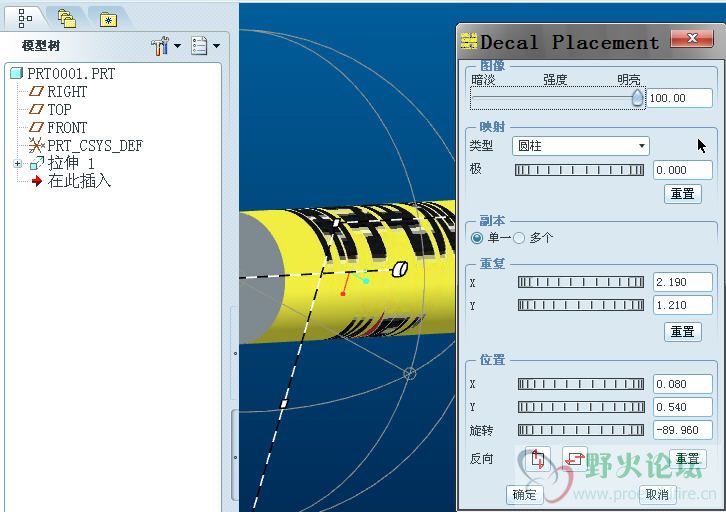Viewport: 726px width, 512px height.
Task: Open the favorites tab with star folder
Action: point(108,19)
